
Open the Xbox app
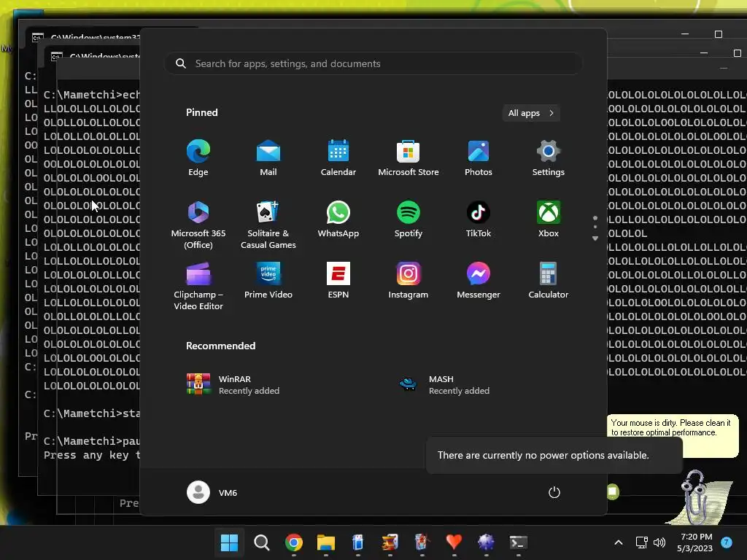tap(549, 219)
